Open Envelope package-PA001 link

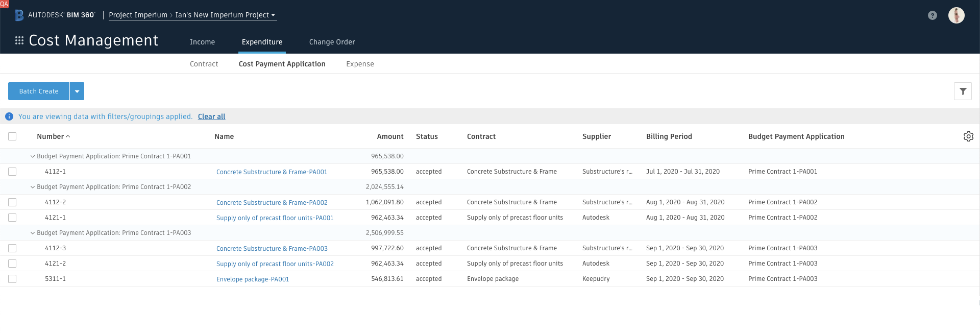click(253, 279)
